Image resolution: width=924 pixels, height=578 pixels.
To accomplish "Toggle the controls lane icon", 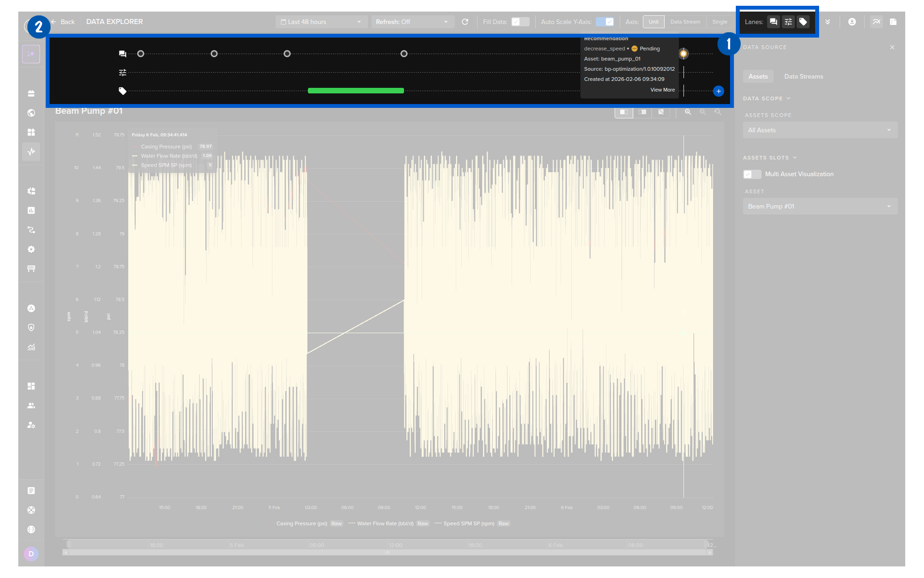I will tap(788, 22).
